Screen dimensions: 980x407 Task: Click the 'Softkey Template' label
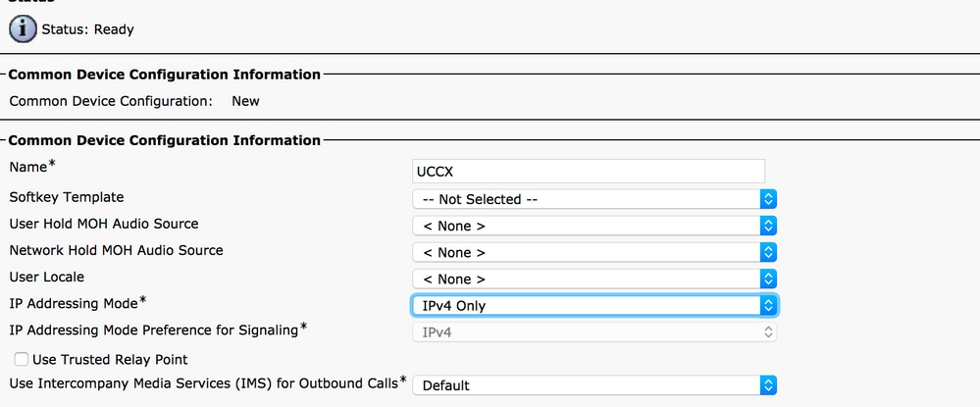click(67, 197)
